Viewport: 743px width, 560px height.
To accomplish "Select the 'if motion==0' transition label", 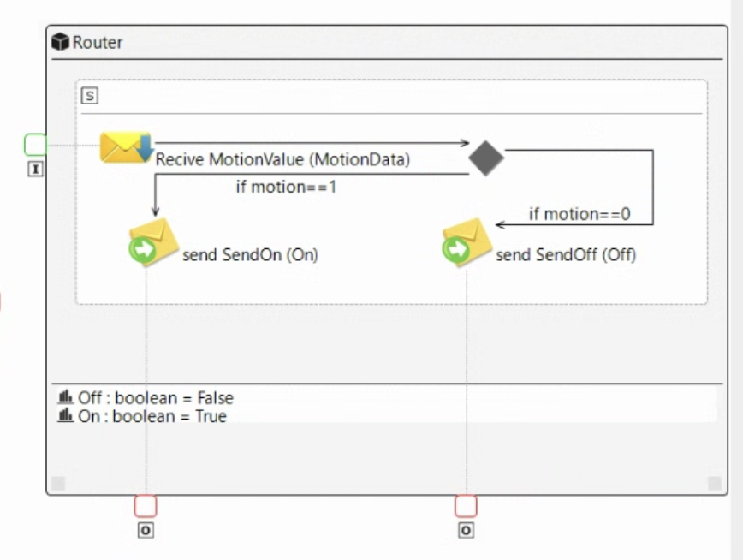I will coord(580,214).
